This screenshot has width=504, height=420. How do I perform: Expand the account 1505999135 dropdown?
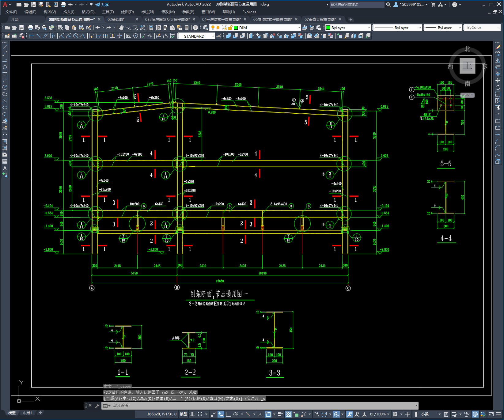[427, 5]
